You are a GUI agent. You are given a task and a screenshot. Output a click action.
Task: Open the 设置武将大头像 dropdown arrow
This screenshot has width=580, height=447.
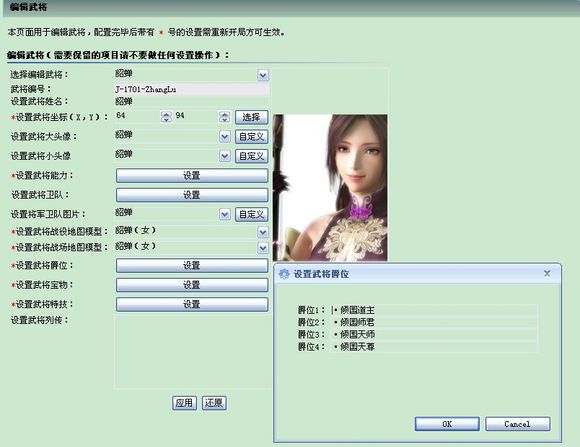pos(225,137)
